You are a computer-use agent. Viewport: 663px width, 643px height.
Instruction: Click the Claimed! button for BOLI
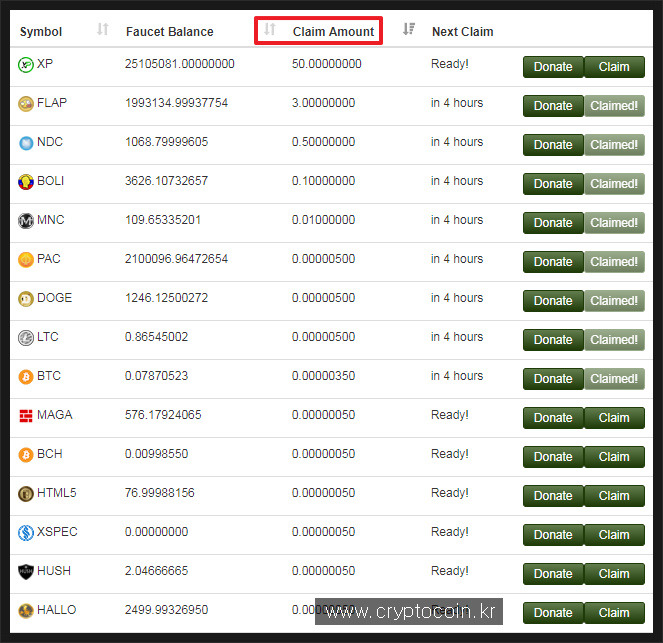point(614,184)
